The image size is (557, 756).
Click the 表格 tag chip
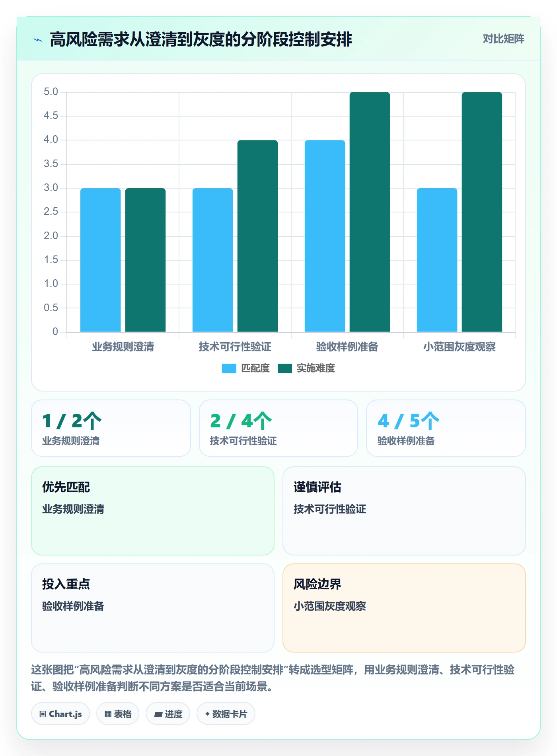tap(118, 714)
